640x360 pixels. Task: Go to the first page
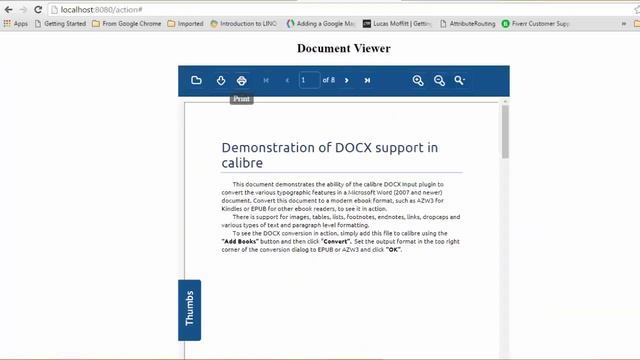tap(266, 80)
